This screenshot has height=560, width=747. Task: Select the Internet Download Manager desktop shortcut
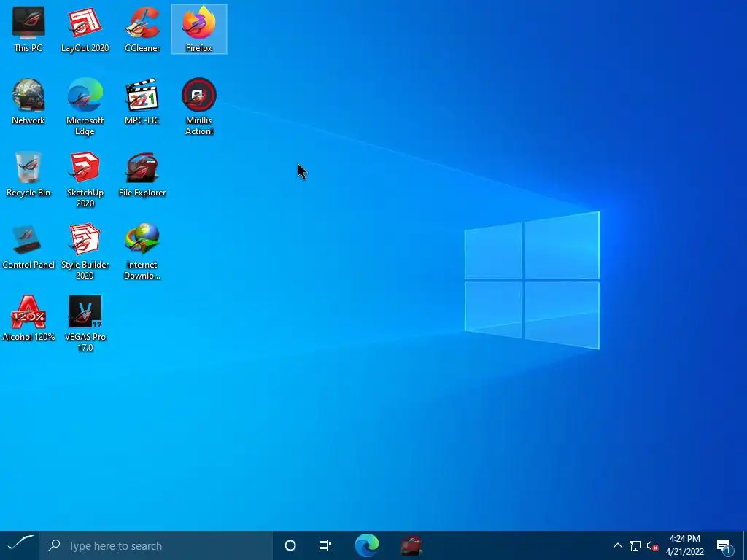coord(142,252)
